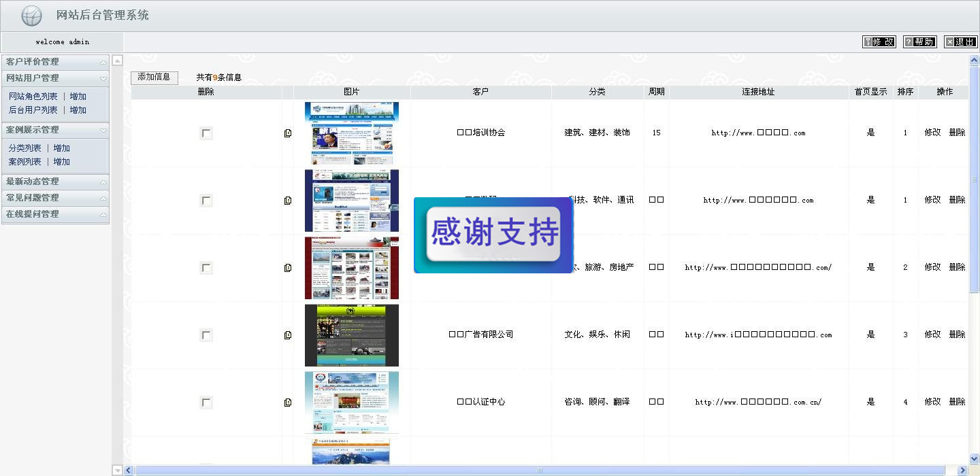Open the document icon in 旅游、房地产 row
Screen dimensions: 980x476
click(x=288, y=268)
